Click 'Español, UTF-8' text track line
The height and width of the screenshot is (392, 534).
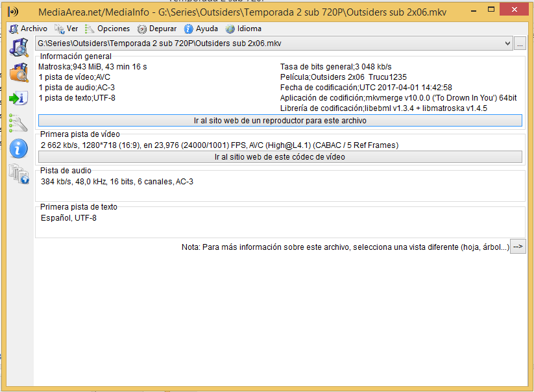69,218
